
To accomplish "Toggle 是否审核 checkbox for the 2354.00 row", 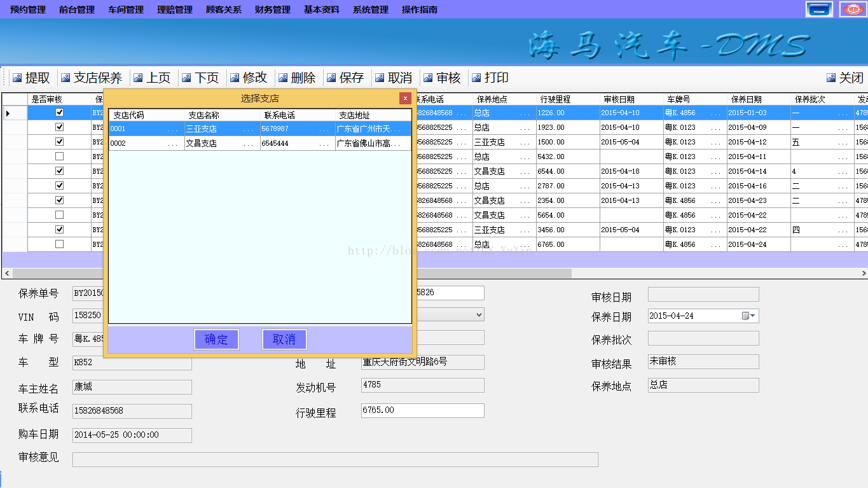I will pos(60,200).
